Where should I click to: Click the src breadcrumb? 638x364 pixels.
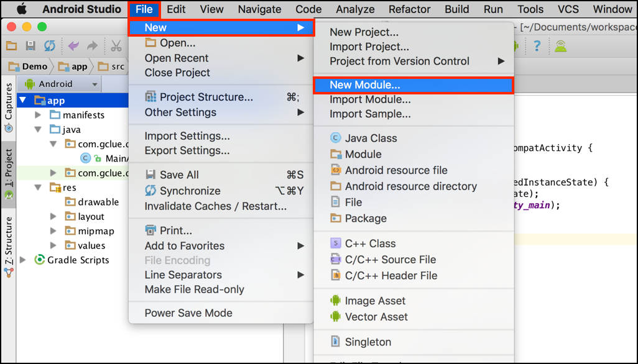point(118,66)
